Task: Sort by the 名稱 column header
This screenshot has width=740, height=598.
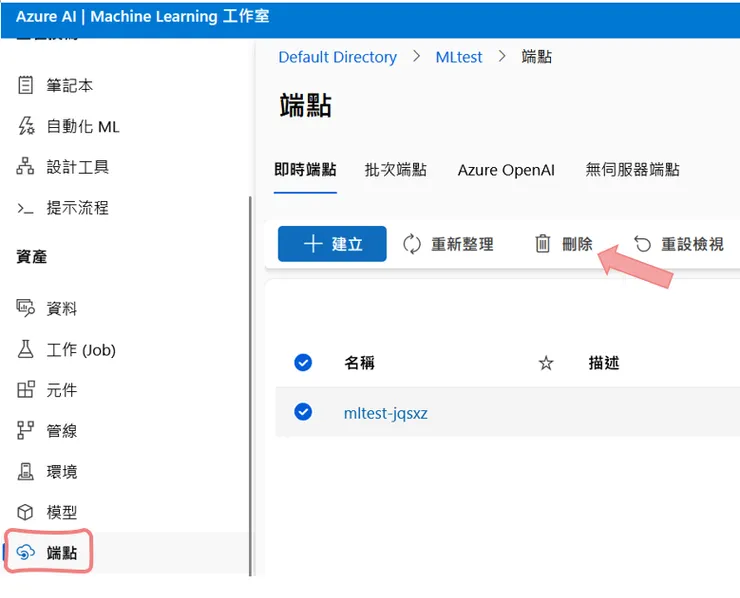Action: coord(359,363)
